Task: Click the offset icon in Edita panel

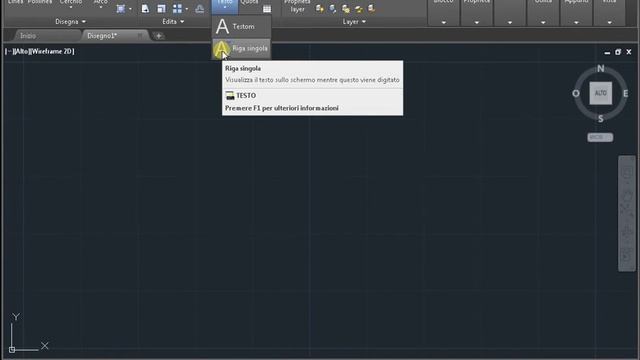Action: coord(200,9)
